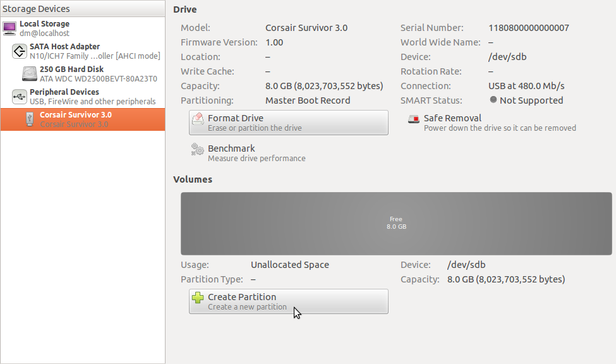Select Peripheral Devices in the sidebar
Viewport: 616px width, 364px height.
pyautogui.click(x=83, y=97)
